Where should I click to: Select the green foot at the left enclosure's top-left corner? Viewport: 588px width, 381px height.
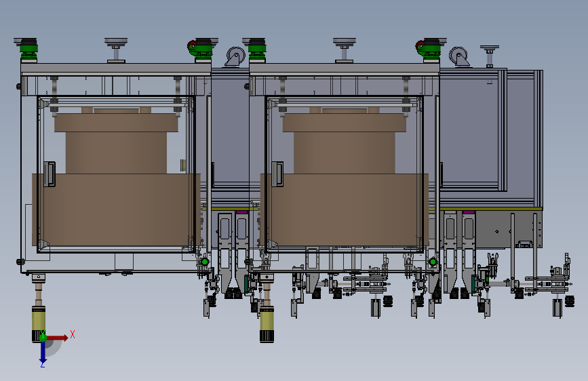28,50
